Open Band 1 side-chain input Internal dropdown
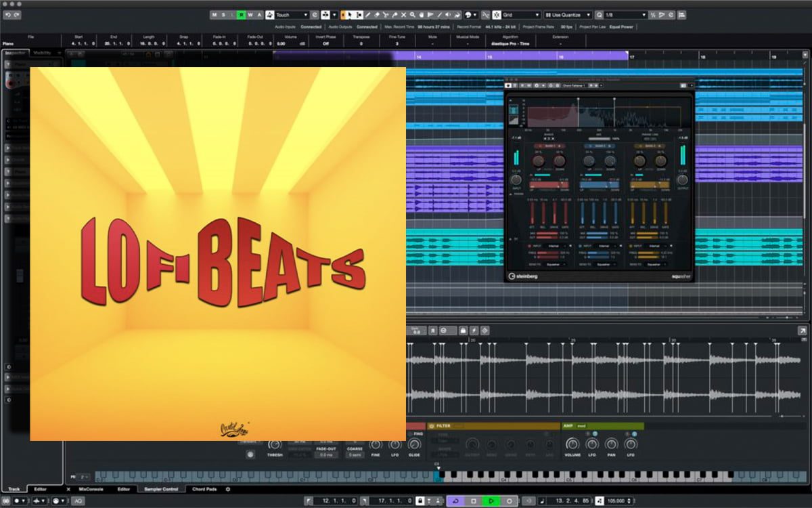 [x=556, y=245]
